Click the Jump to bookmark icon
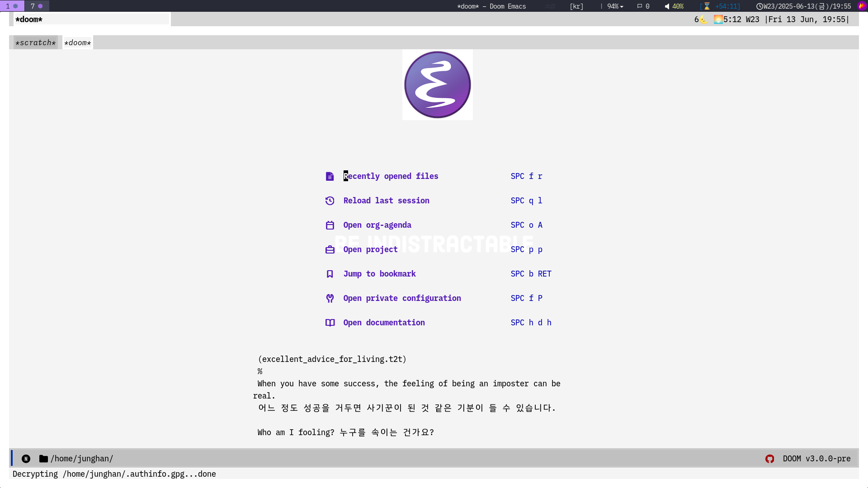Screen dimensions: 868x488 coord(330,274)
